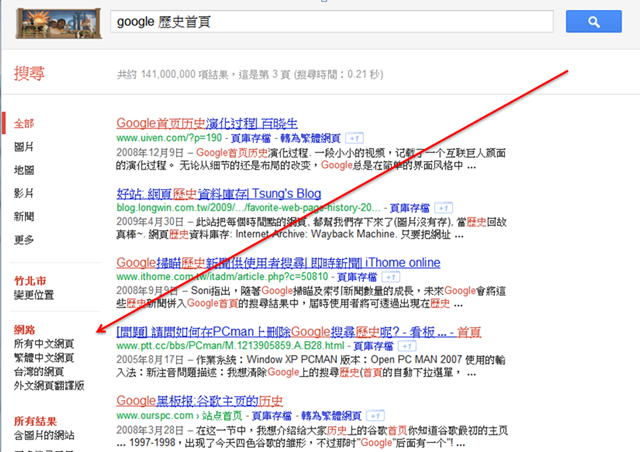This screenshot has width=640, height=452.
Task: Select 外文網頁翻譯版 filter
Action: 49,385
